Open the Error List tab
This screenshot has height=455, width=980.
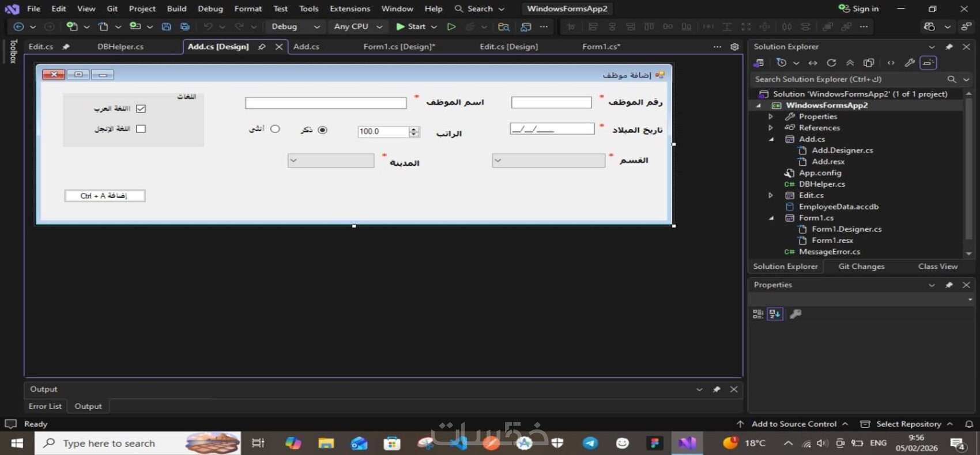click(45, 406)
